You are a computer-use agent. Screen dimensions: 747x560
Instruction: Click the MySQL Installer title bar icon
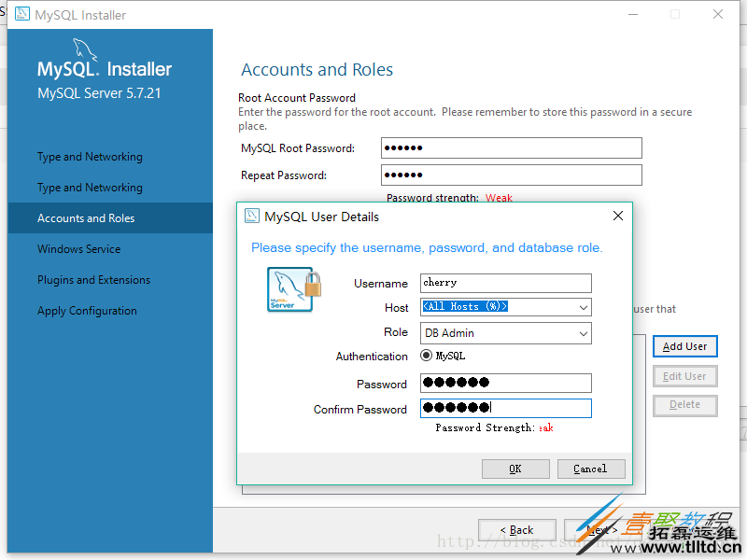point(23,14)
